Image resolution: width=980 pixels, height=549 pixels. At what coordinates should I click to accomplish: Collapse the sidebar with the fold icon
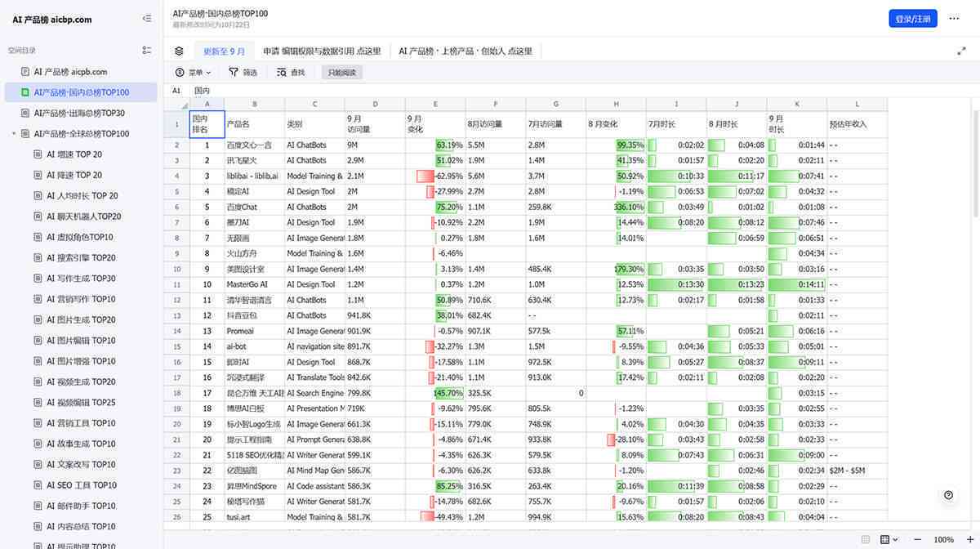(x=147, y=19)
